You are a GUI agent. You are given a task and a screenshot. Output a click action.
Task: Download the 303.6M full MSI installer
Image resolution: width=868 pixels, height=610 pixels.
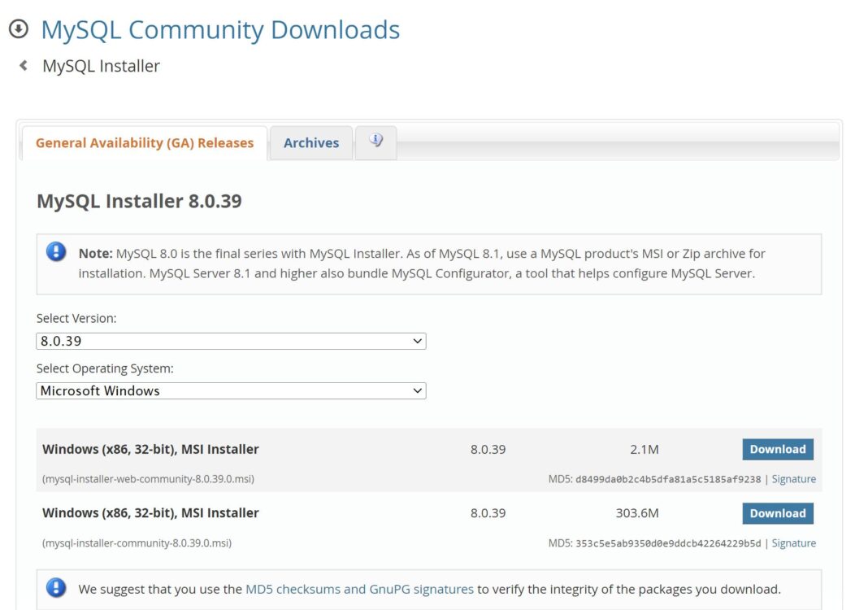[x=777, y=513]
